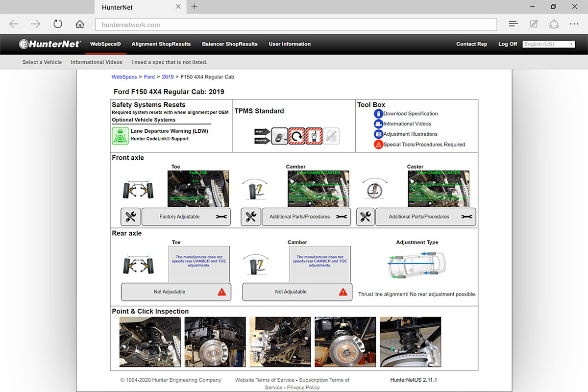
Task: Open Balancer ShopResults menu
Action: [x=230, y=44]
